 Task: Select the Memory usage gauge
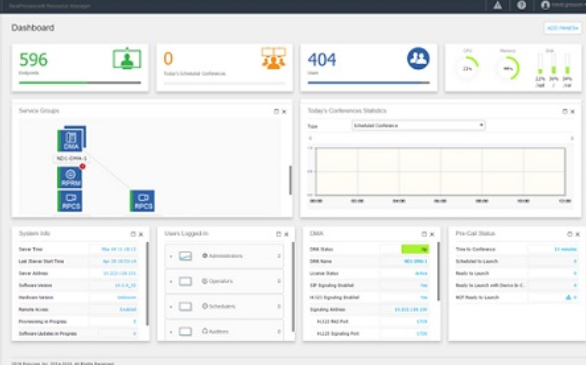[508, 68]
